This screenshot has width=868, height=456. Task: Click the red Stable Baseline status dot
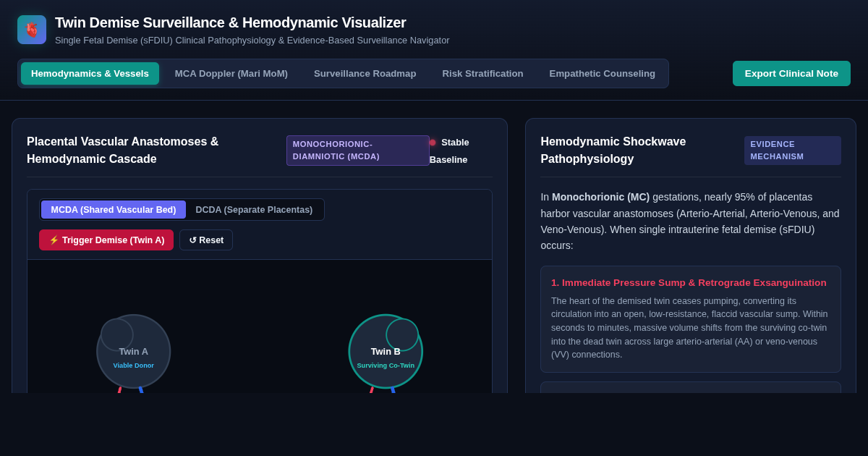tap(433, 143)
